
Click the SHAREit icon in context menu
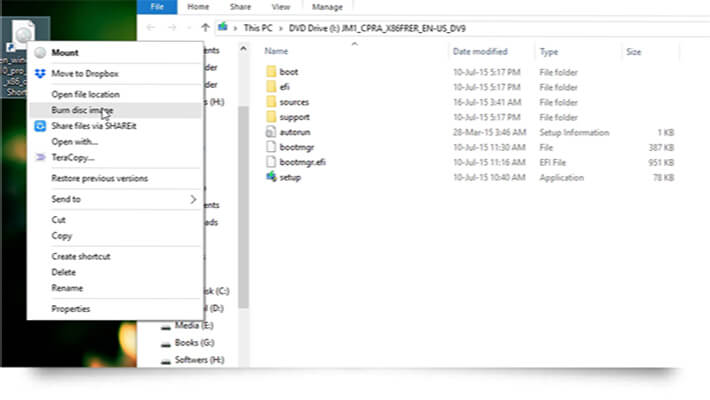pos(40,126)
